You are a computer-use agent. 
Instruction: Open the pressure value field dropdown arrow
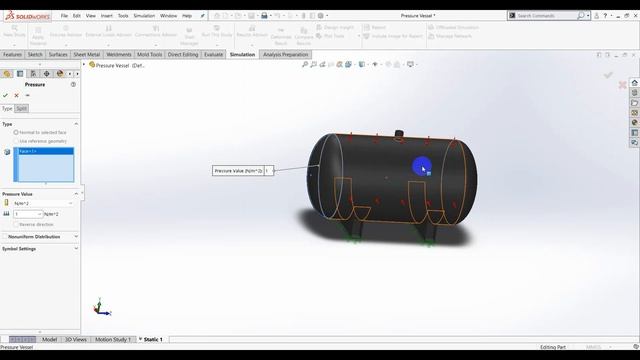[39, 214]
